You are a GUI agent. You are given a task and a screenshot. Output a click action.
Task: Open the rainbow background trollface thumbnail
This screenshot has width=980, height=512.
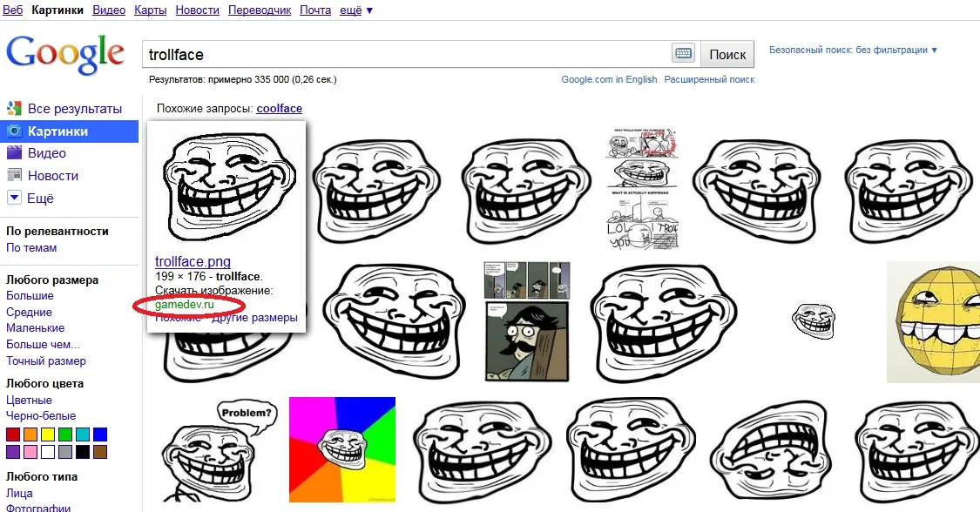point(342,449)
